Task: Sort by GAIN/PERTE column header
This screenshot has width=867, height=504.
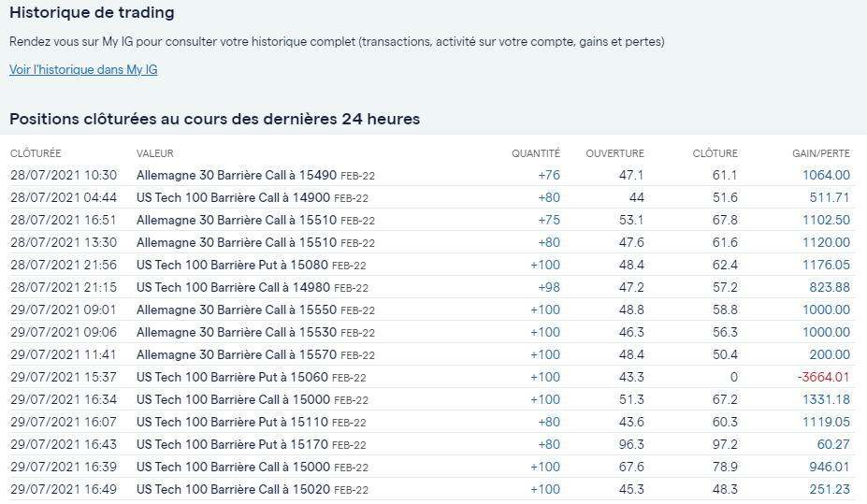Action: tap(820, 153)
